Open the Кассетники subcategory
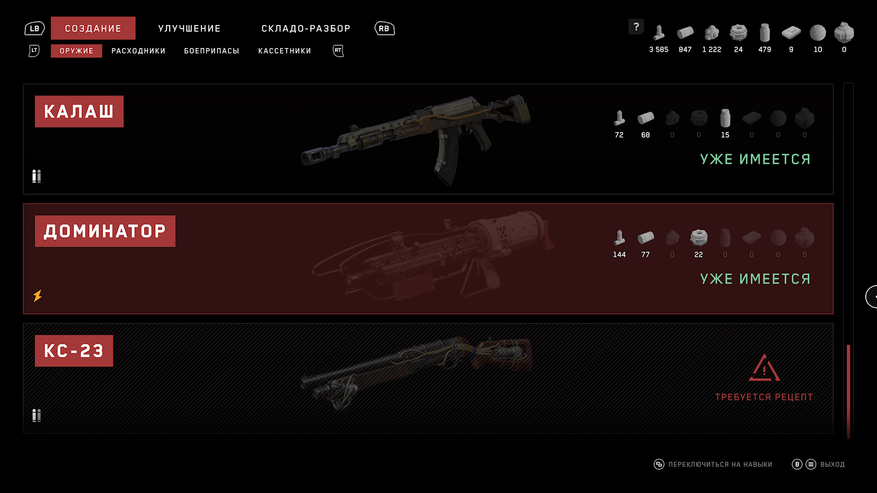The height and width of the screenshot is (493, 877). pos(284,51)
